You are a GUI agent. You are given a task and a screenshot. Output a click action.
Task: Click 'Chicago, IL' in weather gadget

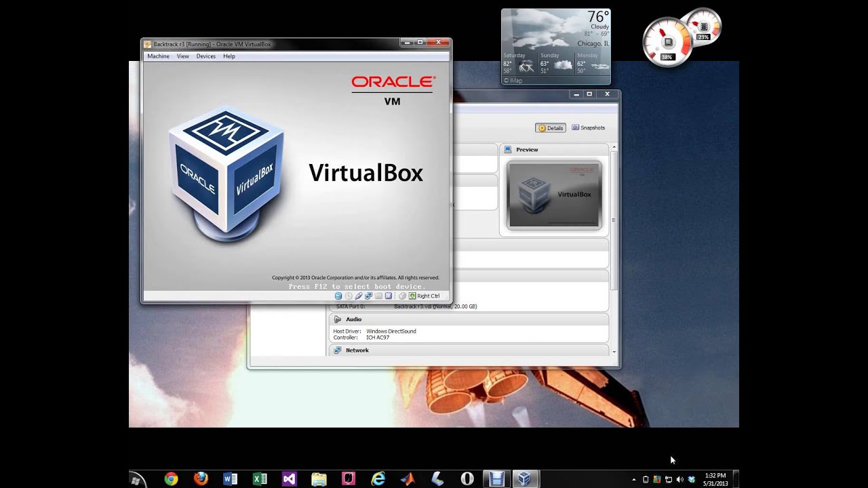(x=593, y=43)
